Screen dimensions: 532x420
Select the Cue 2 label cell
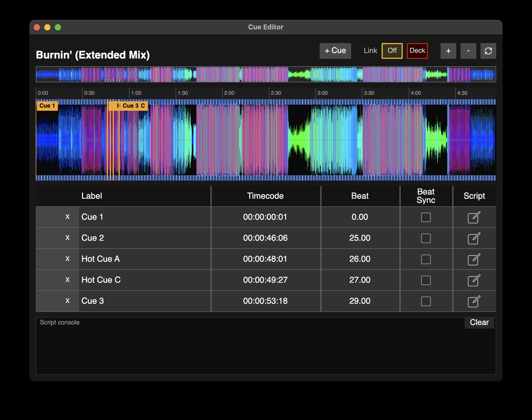point(145,238)
